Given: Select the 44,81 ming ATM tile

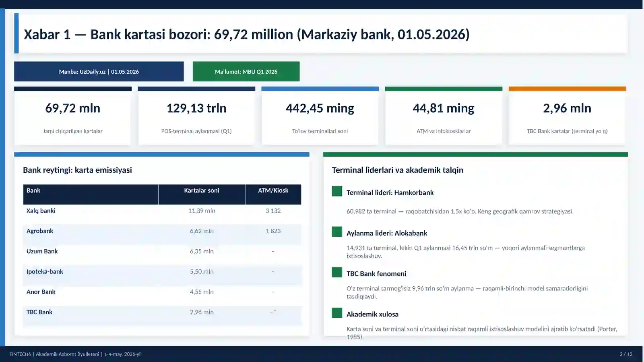Looking at the screenshot, I should pyautogui.click(x=444, y=116).
